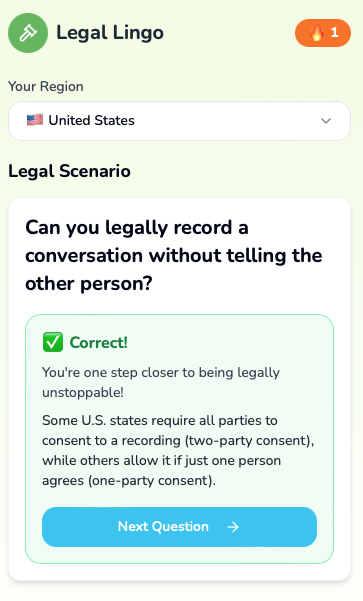363x601 pixels.
Task: Click the Correct! feedback heading
Action: tap(99, 342)
